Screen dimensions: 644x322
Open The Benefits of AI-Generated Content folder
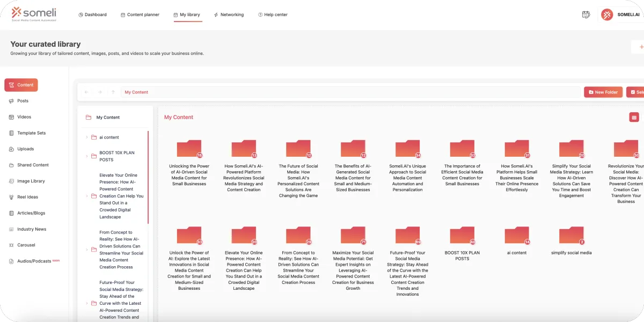pos(353,165)
